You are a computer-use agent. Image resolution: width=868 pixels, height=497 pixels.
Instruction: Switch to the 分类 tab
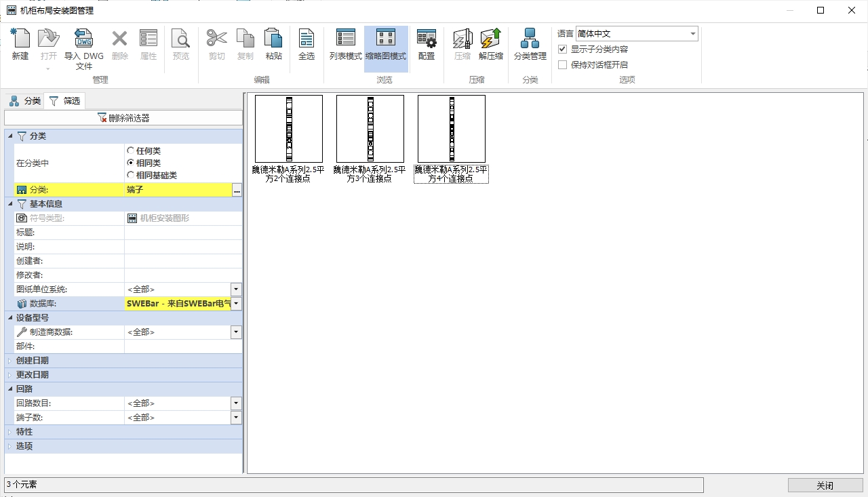click(25, 101)
